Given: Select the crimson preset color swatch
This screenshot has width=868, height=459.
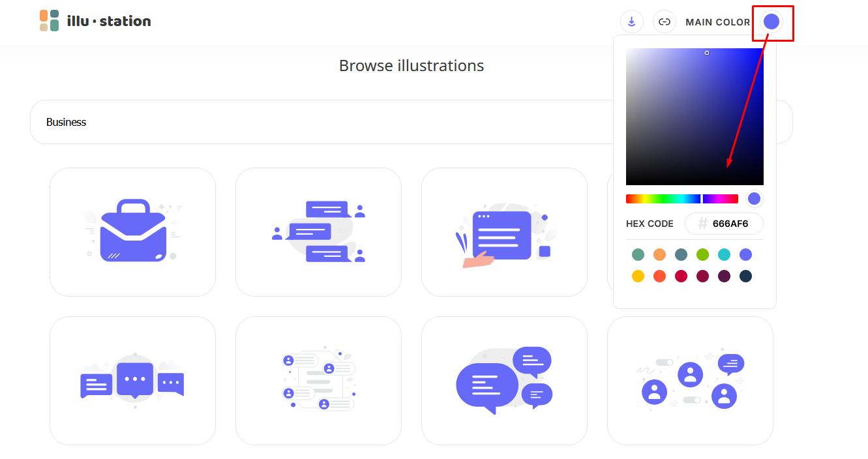Looking at the screenshot, I should click(681, 276).
